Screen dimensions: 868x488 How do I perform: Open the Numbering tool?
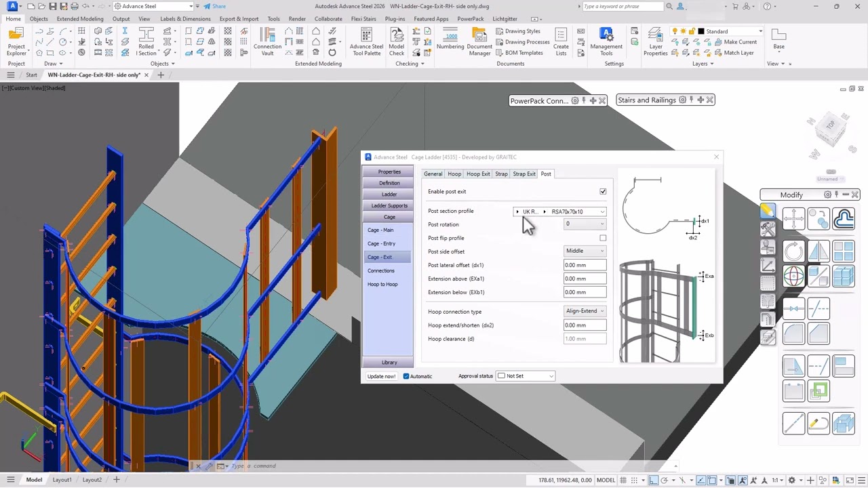450,39
